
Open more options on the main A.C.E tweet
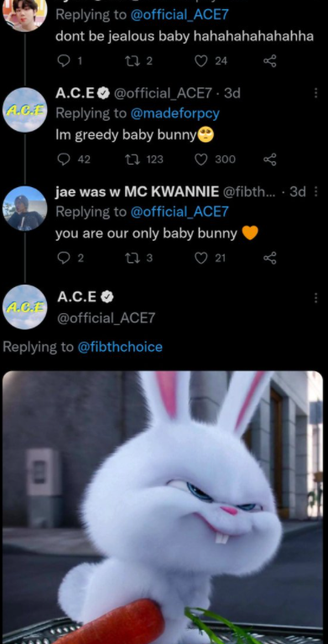click(x=315, y=298)
